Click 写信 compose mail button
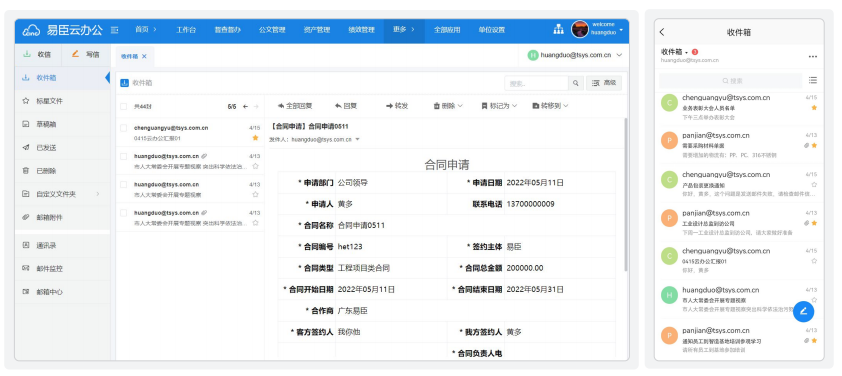The height and width of the screenshot is (376, 842). pos(86,54)
